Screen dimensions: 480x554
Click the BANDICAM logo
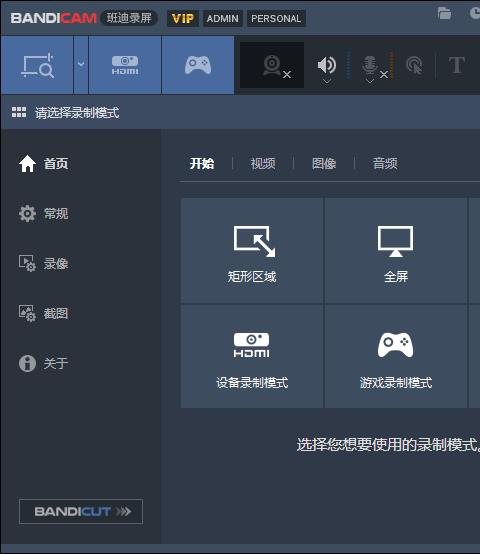(x=53, y=18)
